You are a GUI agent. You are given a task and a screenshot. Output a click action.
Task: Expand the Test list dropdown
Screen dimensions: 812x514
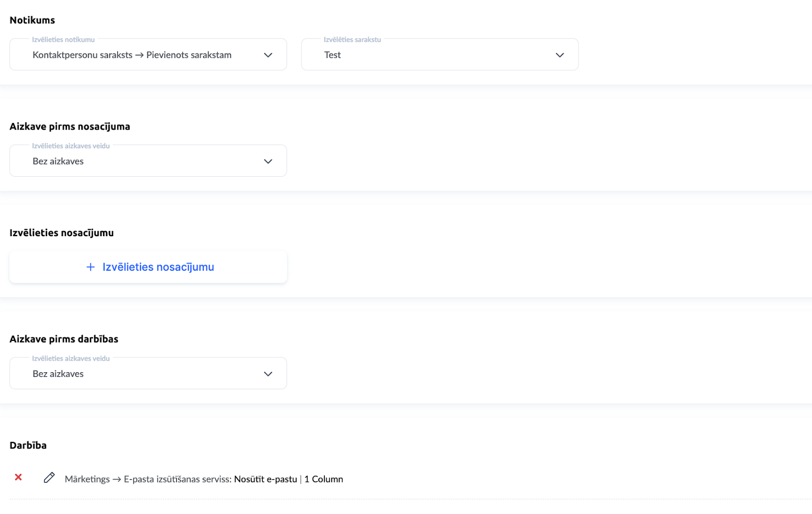pyautogui.click(x=439, y=55)
